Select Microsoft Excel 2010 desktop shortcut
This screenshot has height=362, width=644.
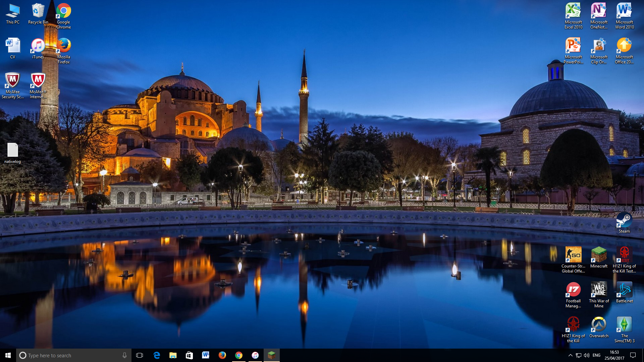(x=573, y=11)
